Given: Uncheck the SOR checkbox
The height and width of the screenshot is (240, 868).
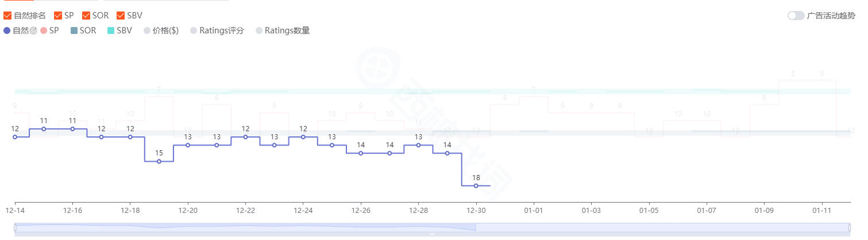Looking at the screenshot, I should (86, 16).
